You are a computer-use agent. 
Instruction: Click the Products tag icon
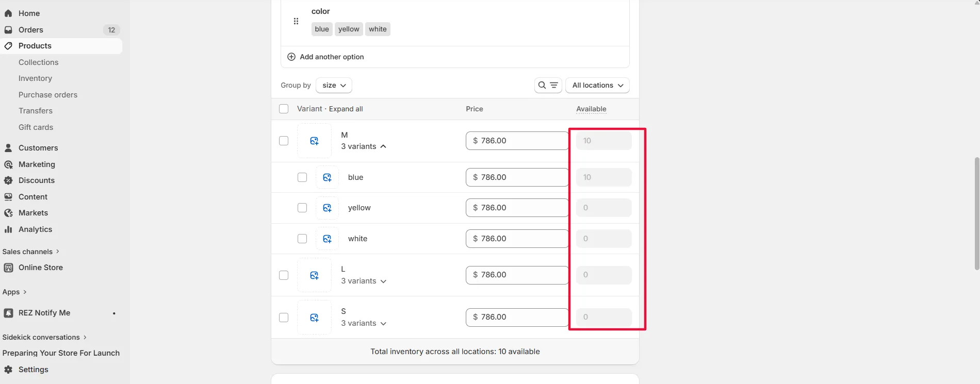(x=8, y=46)
